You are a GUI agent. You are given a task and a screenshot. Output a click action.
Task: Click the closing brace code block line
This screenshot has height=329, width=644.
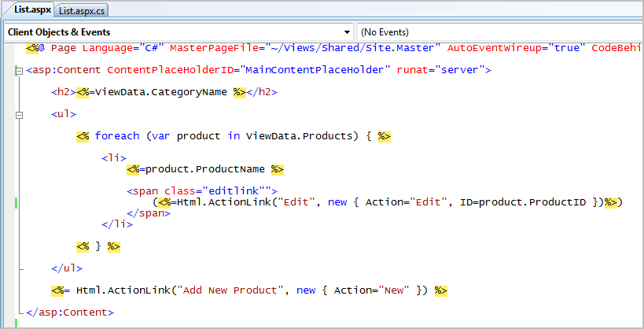point(98,246)
